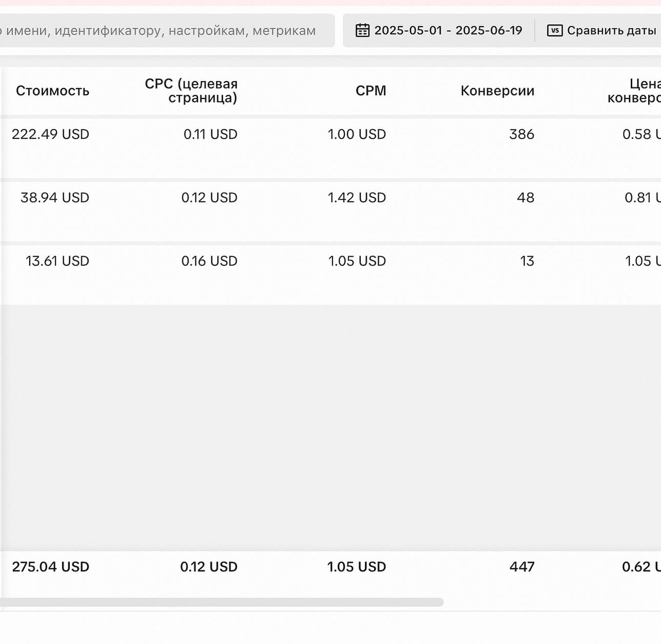The width and height of the screenshot is (661, 644).
Task: Select date range 2025-05-01 - 2025-06-19
Action: [x=448, y=30]
